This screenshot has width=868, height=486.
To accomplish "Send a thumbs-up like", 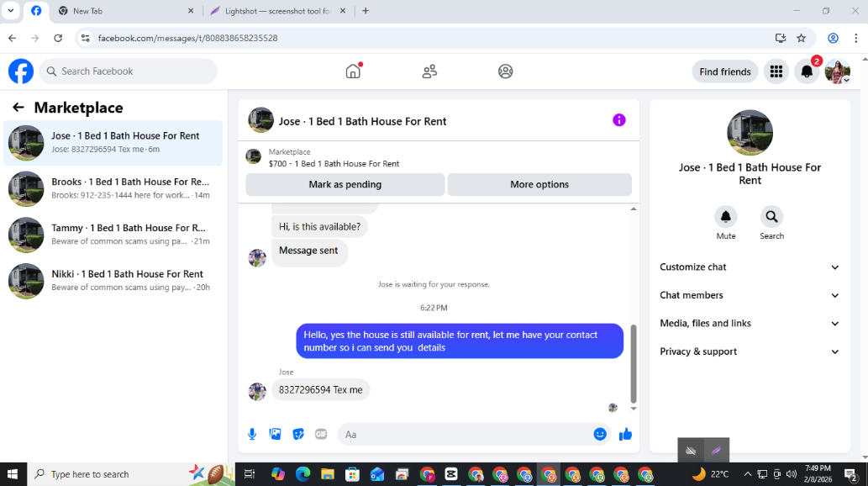I will 625,435.
